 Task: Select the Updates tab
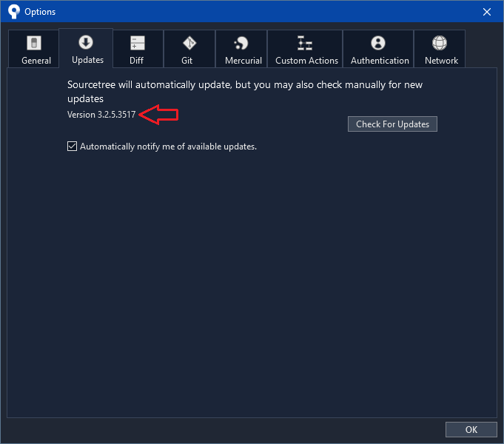[x=86, y=48]
